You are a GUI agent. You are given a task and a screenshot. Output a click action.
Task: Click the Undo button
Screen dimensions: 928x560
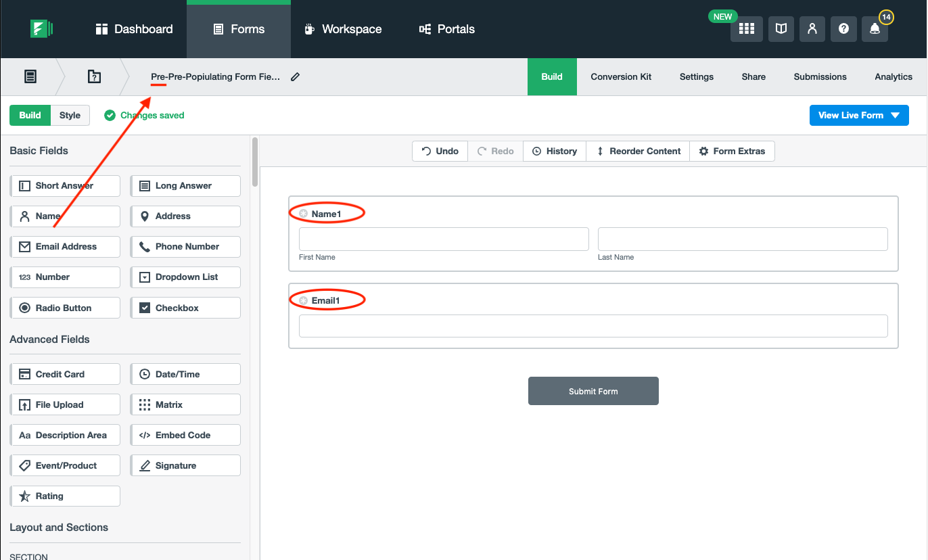point(440,151)
